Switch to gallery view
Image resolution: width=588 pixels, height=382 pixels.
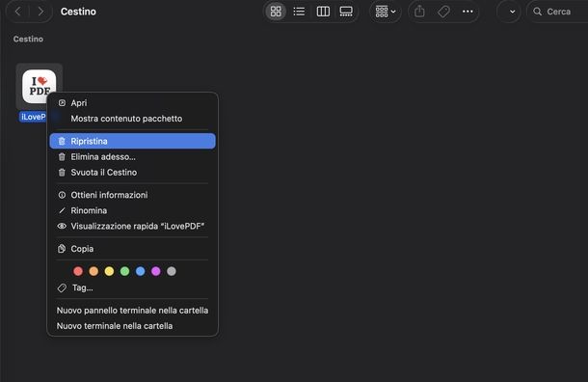(346, 12)
